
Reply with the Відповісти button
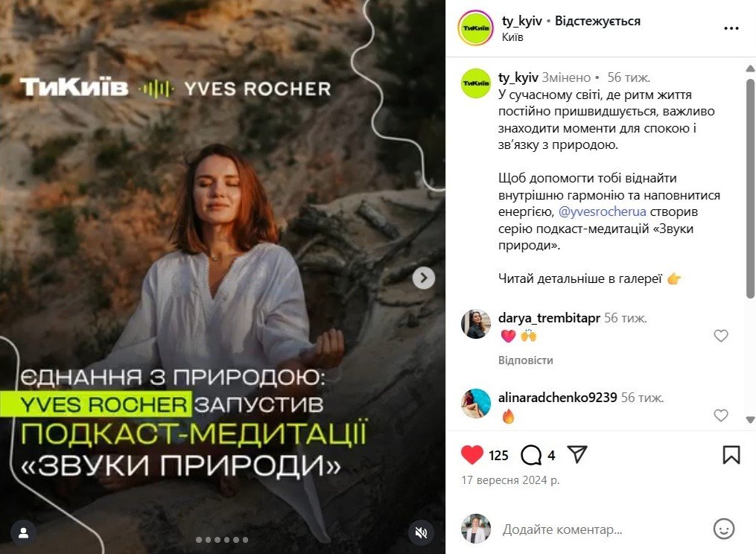(526, 360)
